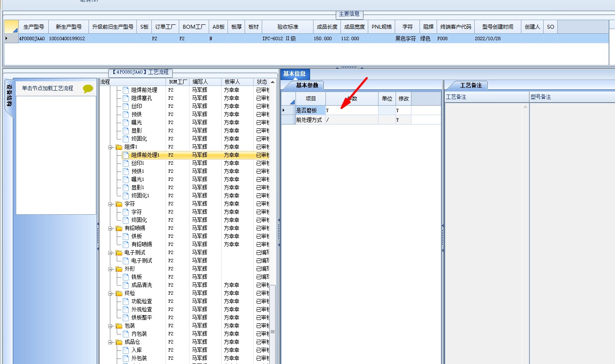Collapse the 字符 folder node
The height and width of the screenshot is (364, 615).
110,204
